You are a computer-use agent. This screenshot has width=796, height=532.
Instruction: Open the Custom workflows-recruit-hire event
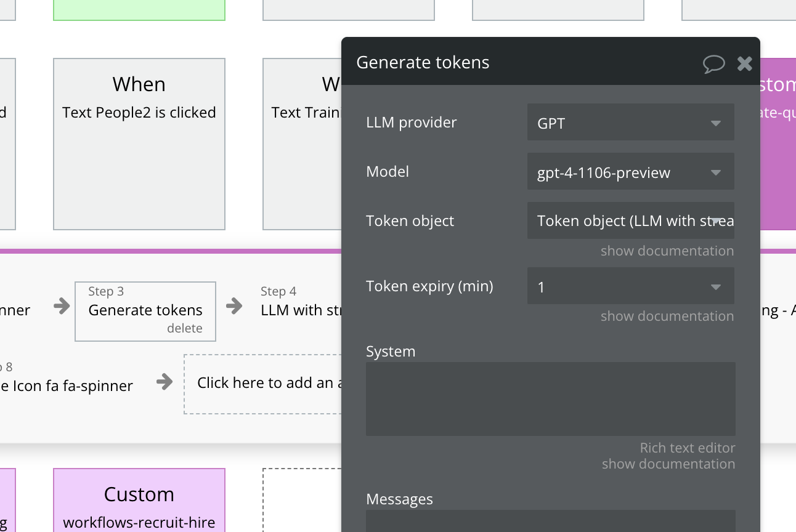(x=139, y=500)
